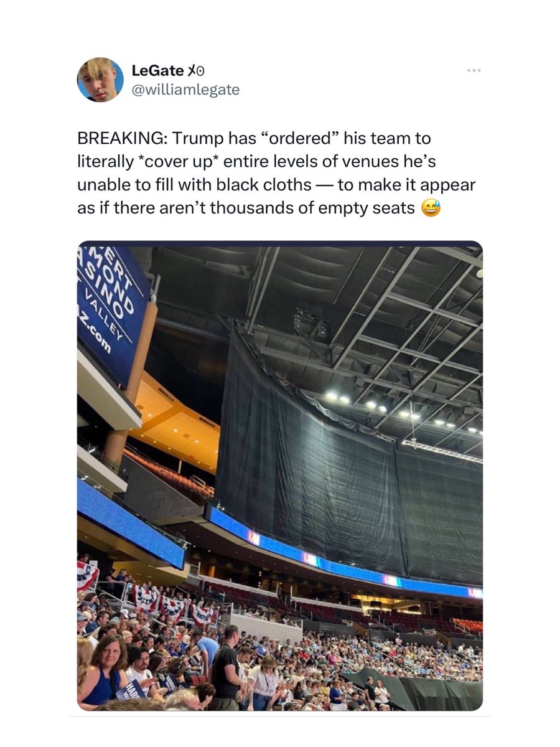Click the blue casino banner sign in photo

pos(112,316)
